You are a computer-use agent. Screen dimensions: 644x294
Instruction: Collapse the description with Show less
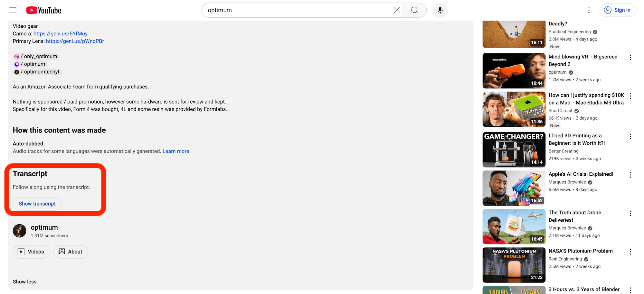[x=25, y=282]
